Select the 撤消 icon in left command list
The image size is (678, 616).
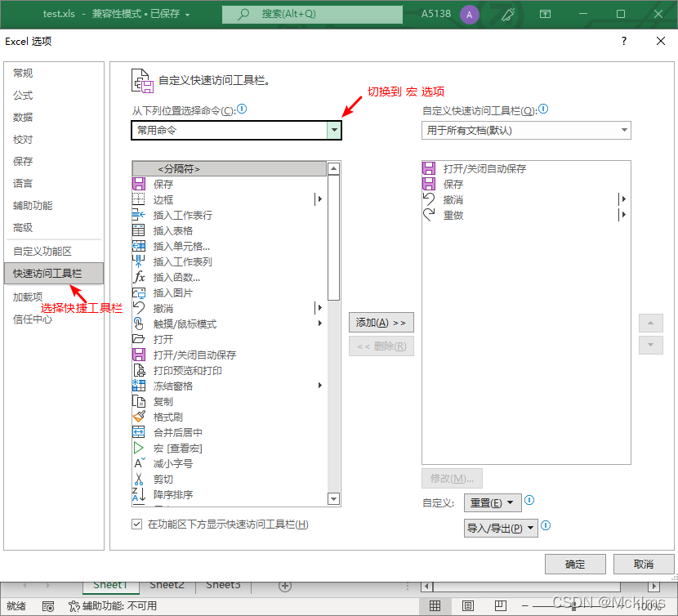coord(138,308)
